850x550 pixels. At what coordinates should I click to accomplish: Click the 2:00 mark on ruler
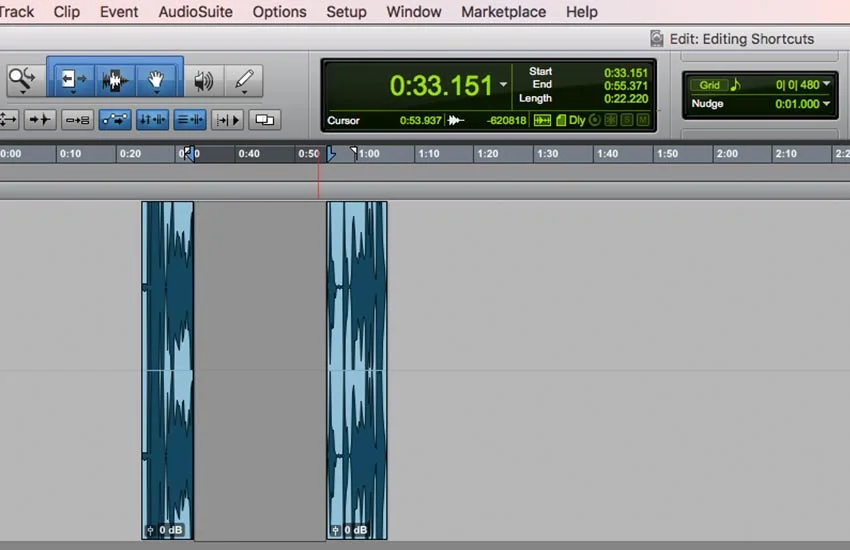coord(727,153)
